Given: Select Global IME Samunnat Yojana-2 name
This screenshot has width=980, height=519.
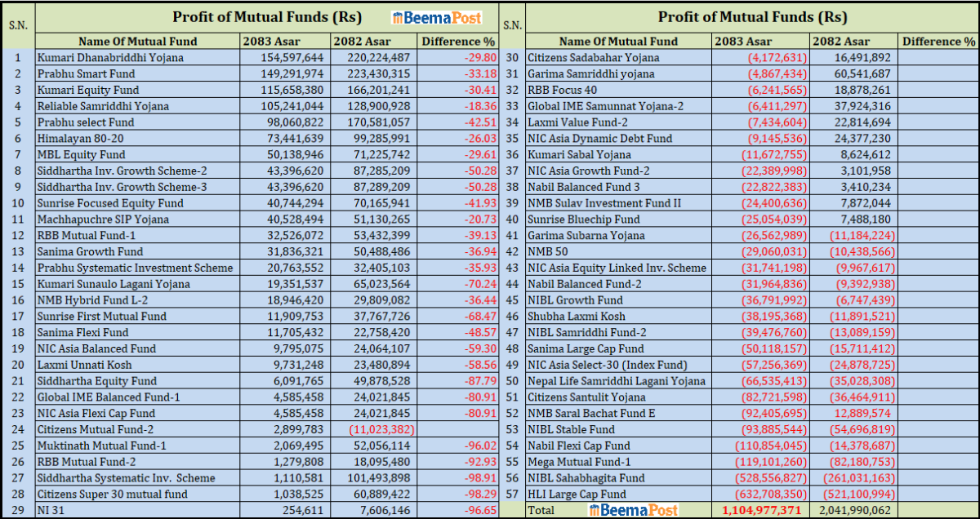Looking at the screenshot, I should [x=606, y=106].
